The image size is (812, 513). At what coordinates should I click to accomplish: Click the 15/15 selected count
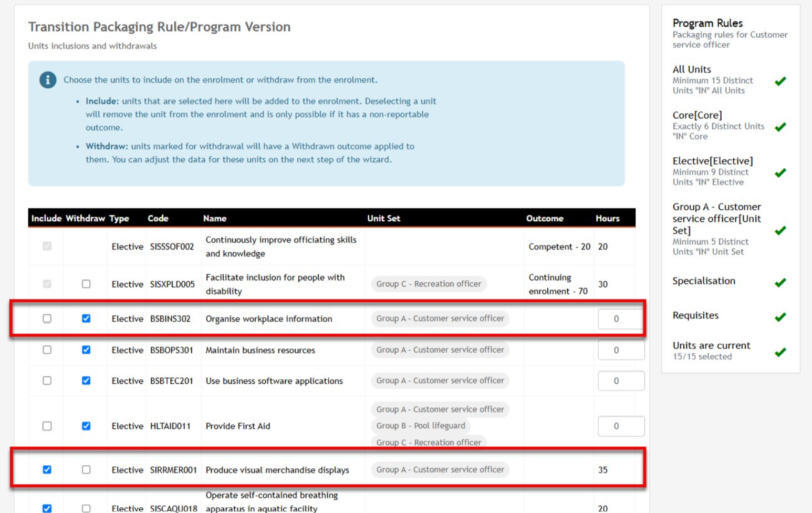click(702, 356)
